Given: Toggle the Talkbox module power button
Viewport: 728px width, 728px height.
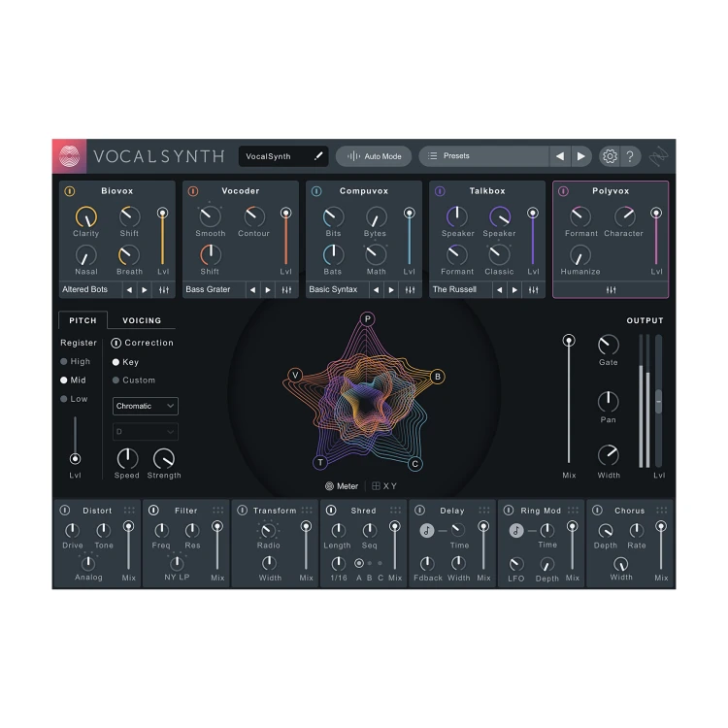Looking at the screenshot, I should (440, 191).
